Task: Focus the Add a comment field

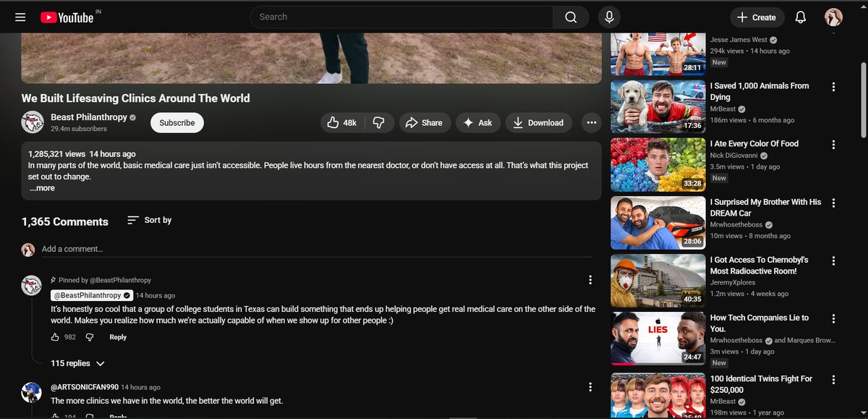Action: [318, 249]
